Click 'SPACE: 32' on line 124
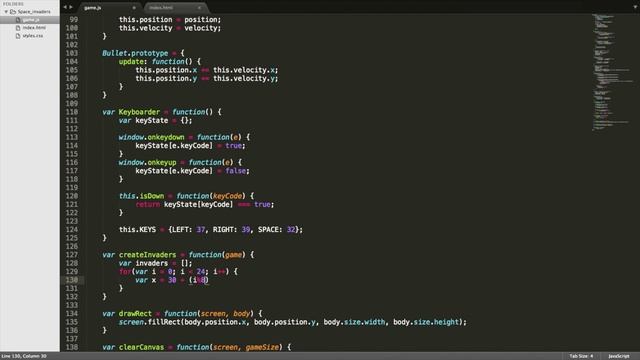Viewport: 640px width, 360px height. pos(276,229)
